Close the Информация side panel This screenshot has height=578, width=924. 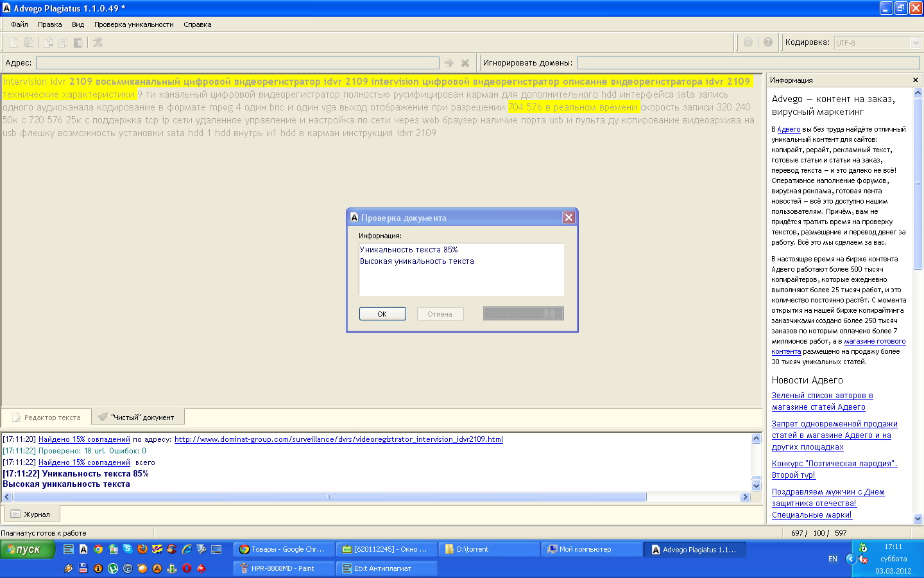click(916, 80)
